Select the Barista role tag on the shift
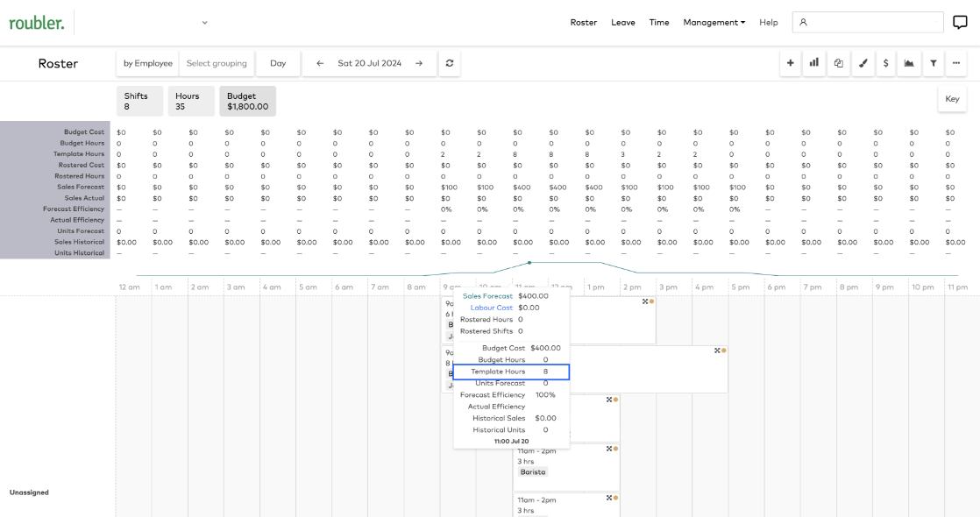Viewport: 980px width, 517px height. (x=532, y=472)
